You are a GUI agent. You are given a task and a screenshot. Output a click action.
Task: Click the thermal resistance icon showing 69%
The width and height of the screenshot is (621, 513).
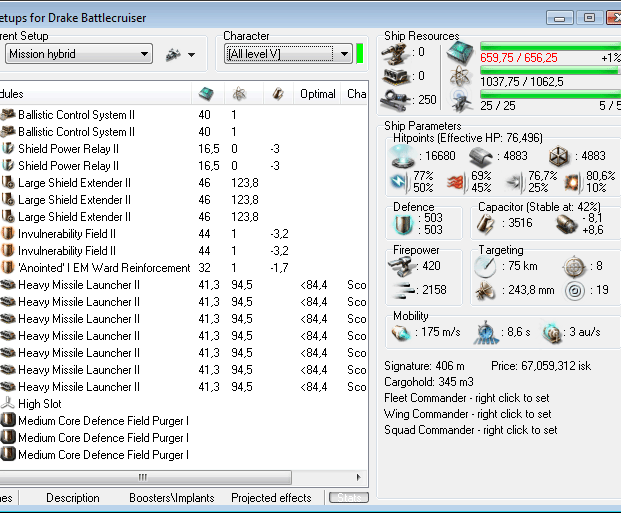point(456,182)
